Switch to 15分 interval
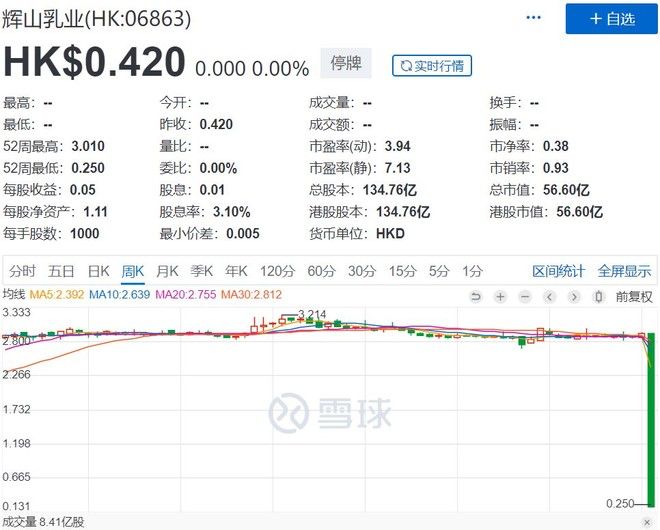This screenshot has height=530, width=660. tap(402, 271)
